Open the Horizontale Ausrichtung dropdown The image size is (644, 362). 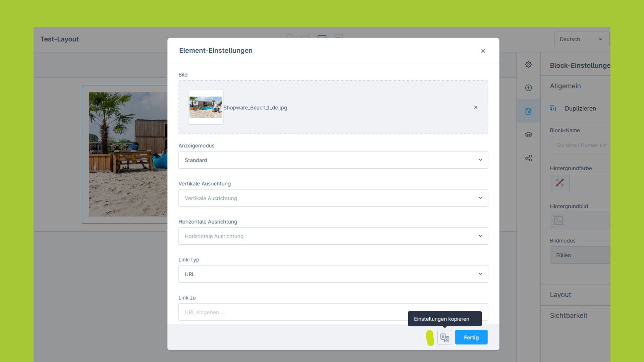(333, 236)
